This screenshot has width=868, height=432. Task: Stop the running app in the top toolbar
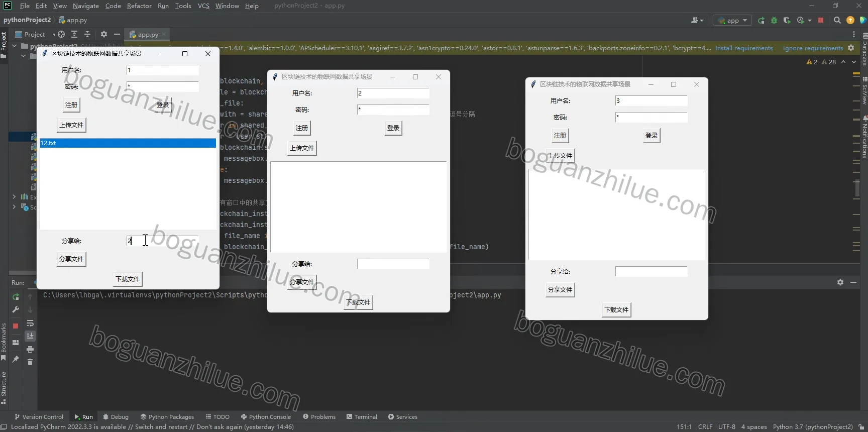pyautogui.click(x=821, y=21)
